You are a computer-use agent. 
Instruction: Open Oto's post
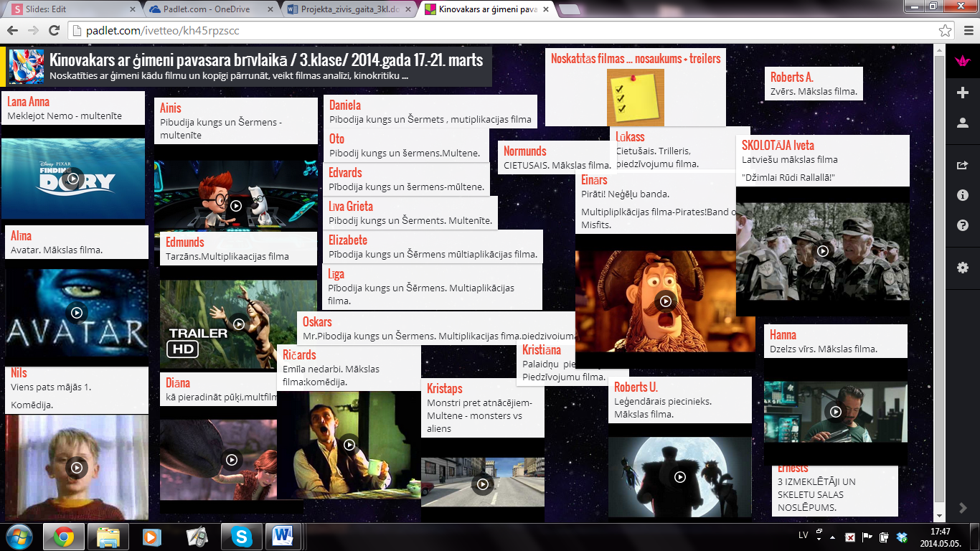[407, 146]
